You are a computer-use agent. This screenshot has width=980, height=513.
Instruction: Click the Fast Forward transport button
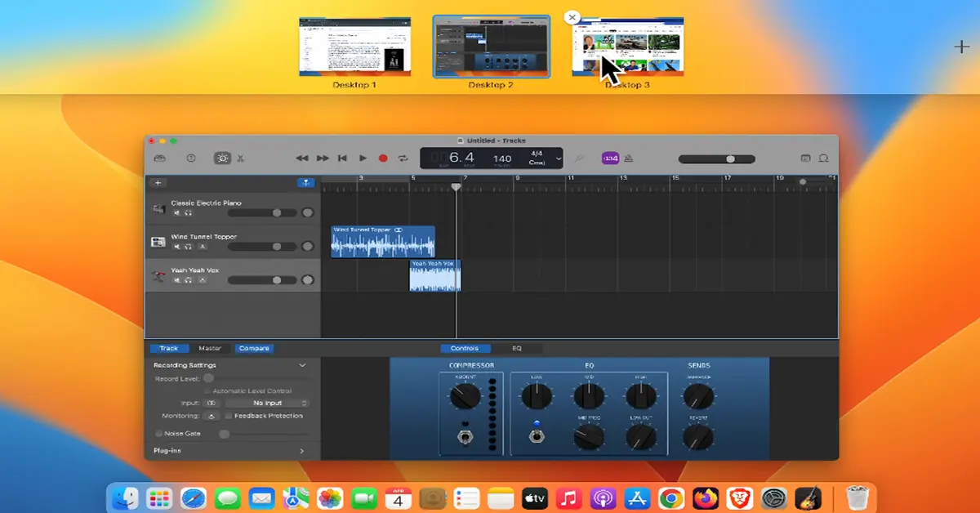coord(323,158)
